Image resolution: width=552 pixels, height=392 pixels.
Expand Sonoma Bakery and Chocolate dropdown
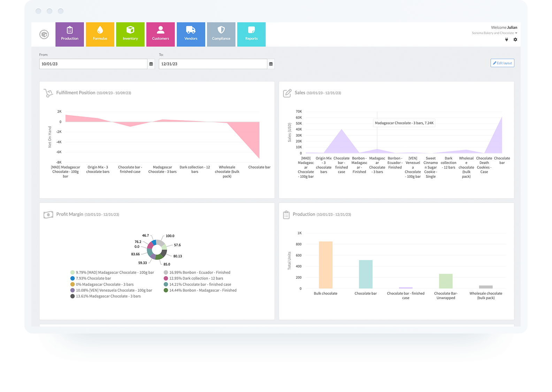coord(495,33)
